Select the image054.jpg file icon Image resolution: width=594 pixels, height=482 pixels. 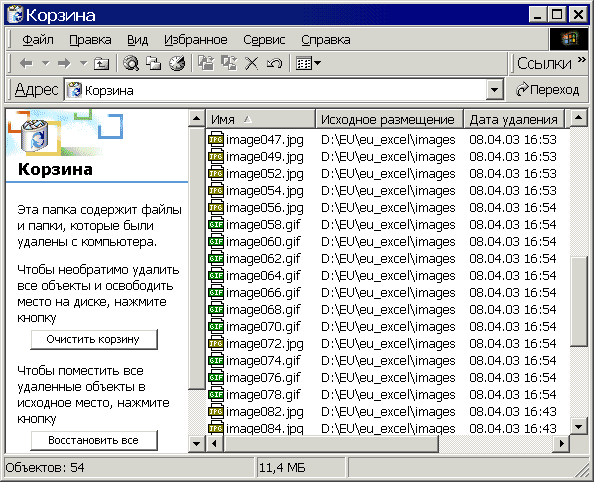tap(216, 191)
